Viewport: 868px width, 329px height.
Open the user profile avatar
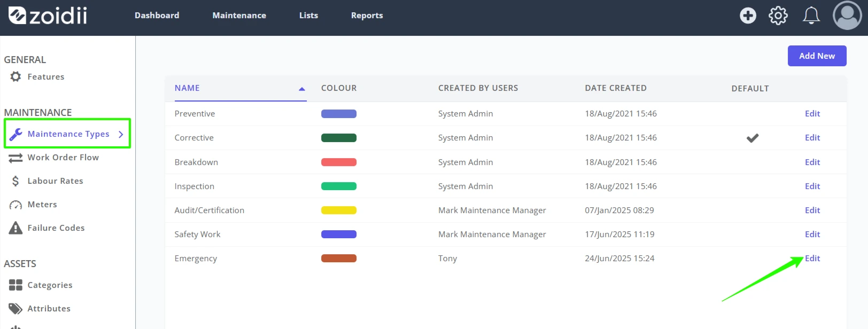coord(847,15)
